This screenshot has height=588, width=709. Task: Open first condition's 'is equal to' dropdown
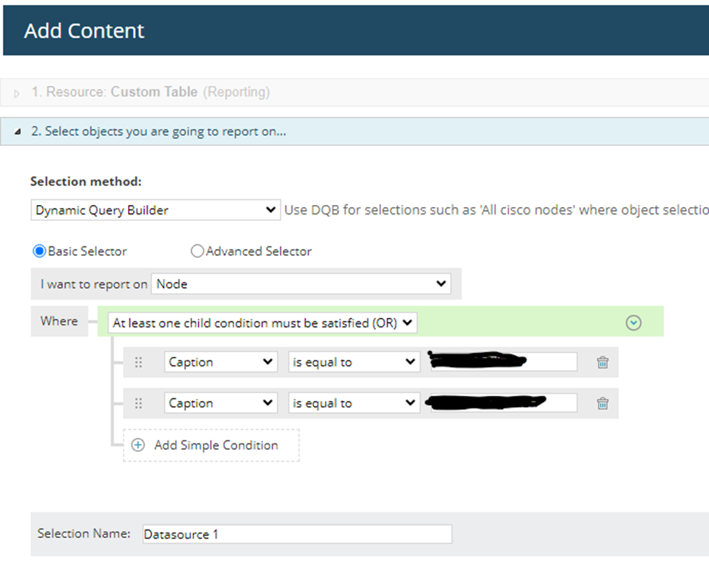coord(353,362)
